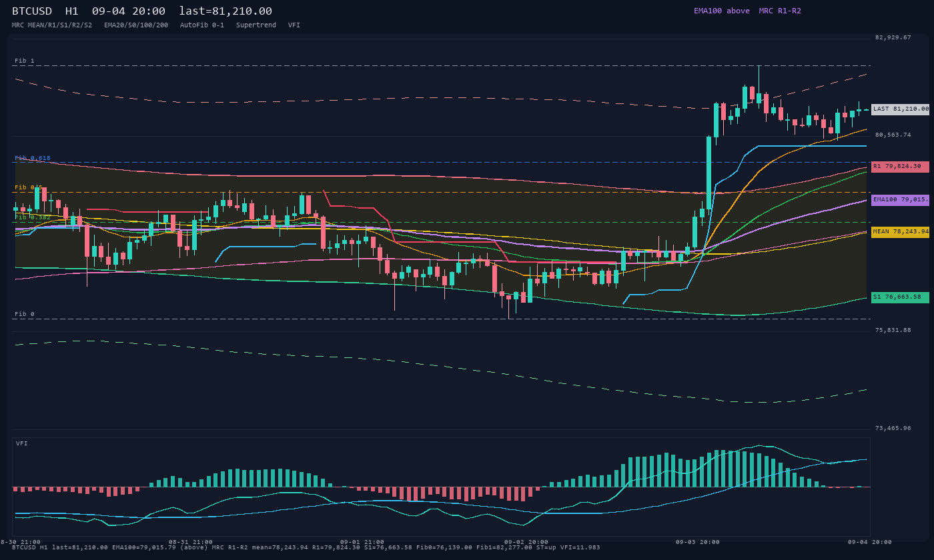Click the bottom status summary line

click(x=306, y=547)
